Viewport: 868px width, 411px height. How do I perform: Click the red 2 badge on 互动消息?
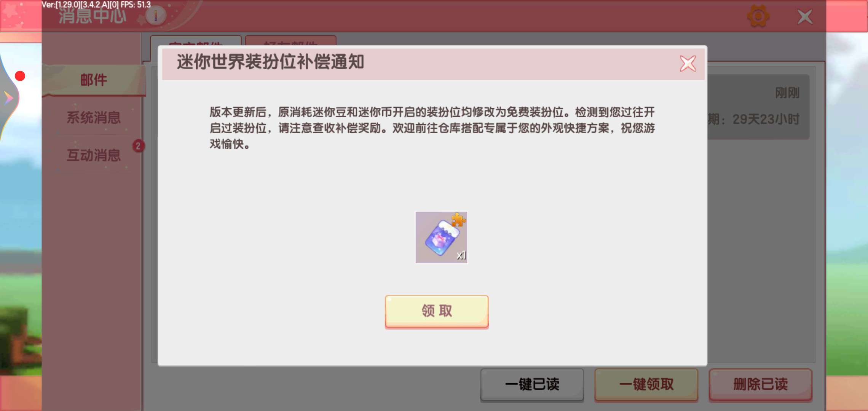coord(138,146)
